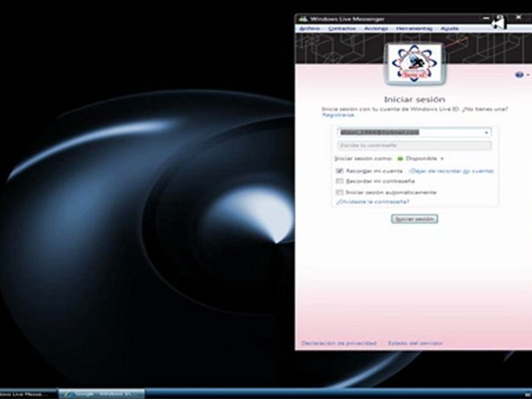Click the Iniciar sesión button
Screen dimensions: 532x399
[x=415, y=219]
